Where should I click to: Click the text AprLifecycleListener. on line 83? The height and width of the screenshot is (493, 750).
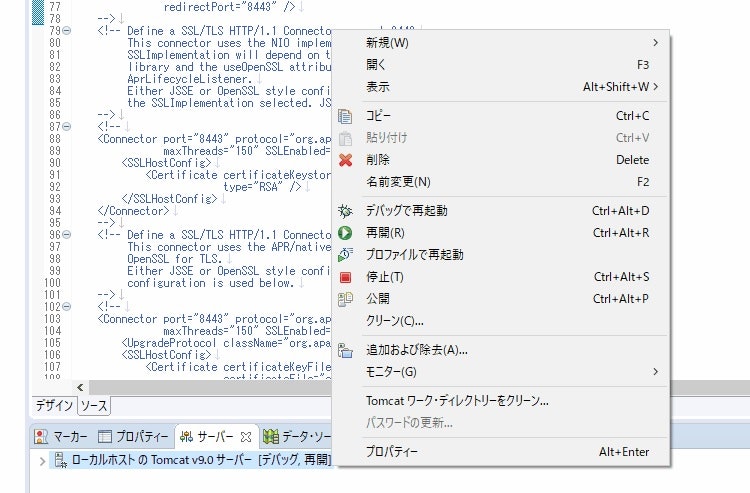coord(189,79)
